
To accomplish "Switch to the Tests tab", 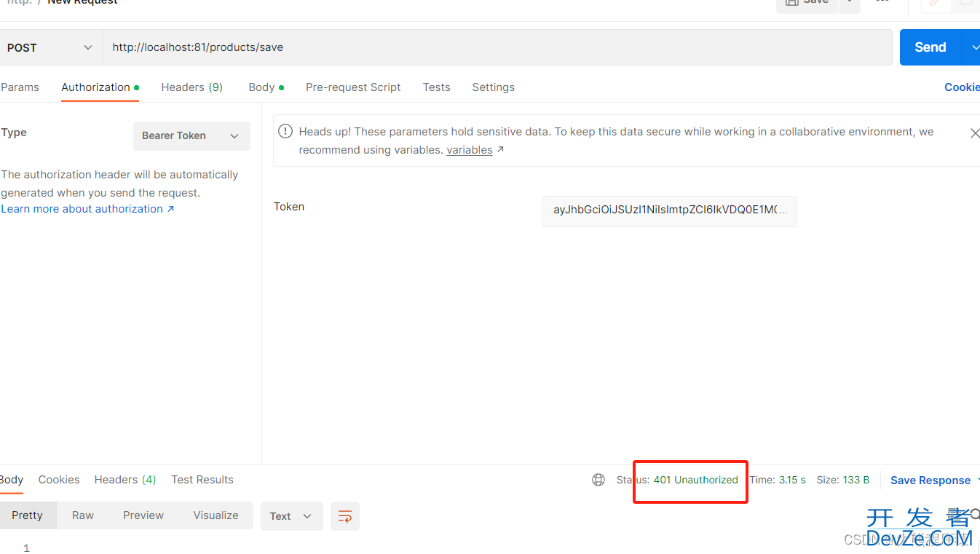I will [x=437, y=87].
